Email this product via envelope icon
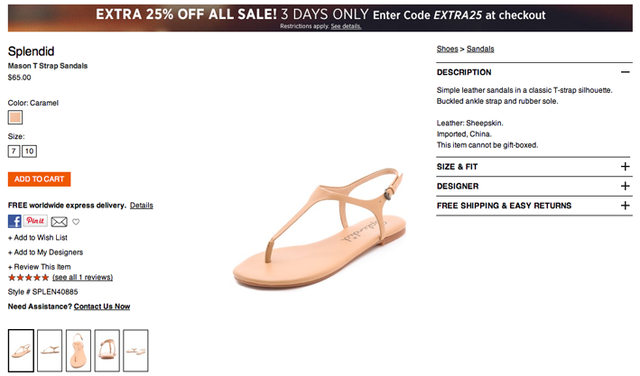The height and width of the screenshot is (376, 640). coord(59,222)
